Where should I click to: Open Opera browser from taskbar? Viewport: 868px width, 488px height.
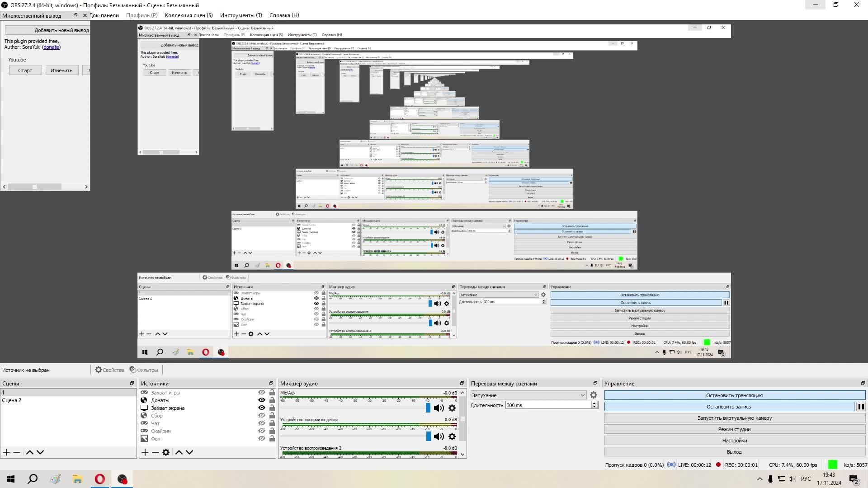[99, 479]
